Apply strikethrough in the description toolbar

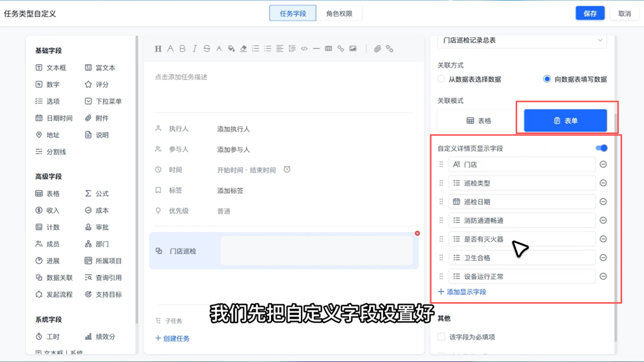(207, 49)
